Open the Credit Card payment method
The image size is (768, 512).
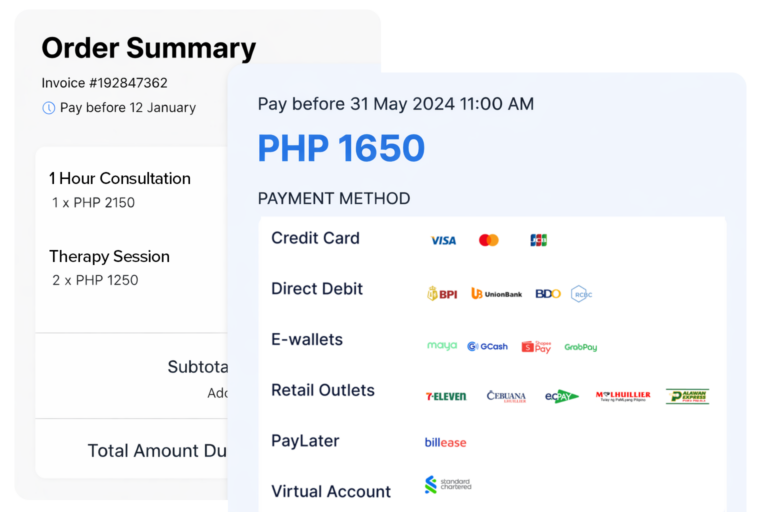[x=315, y=238]
